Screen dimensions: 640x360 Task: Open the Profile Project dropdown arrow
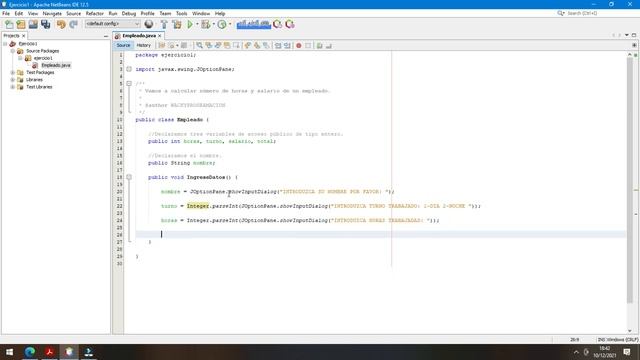click(230, 24)
